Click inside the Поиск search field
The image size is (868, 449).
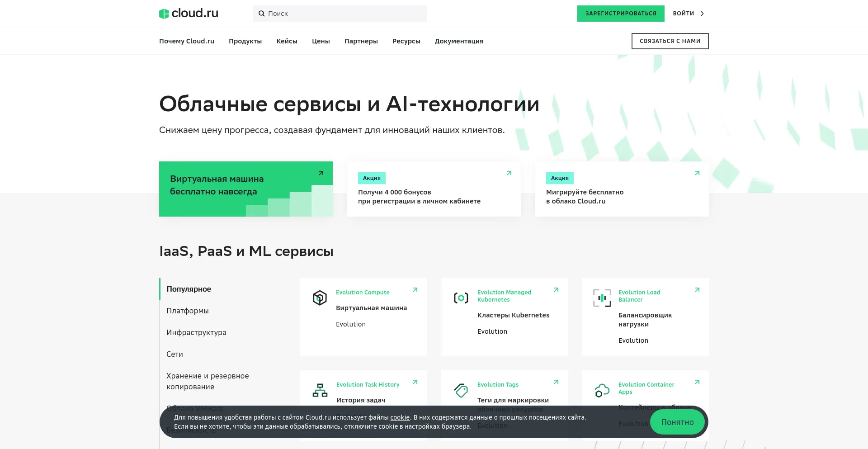339,14
